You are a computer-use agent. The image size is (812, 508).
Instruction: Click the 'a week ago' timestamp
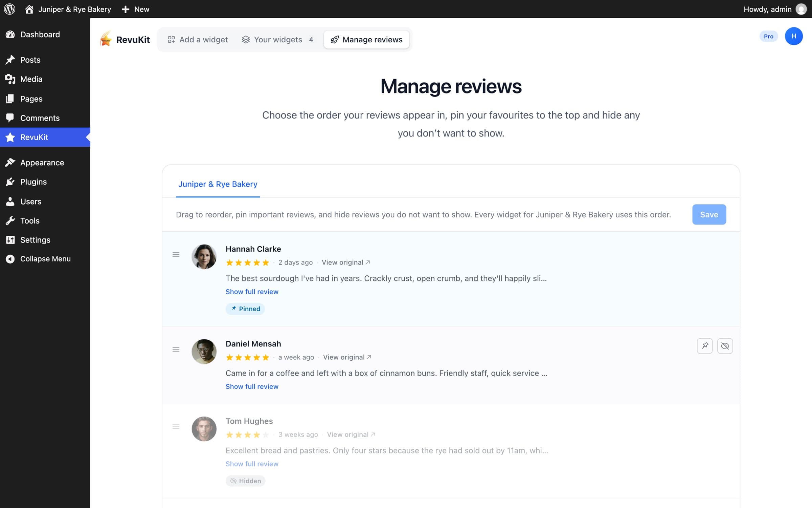296,357
